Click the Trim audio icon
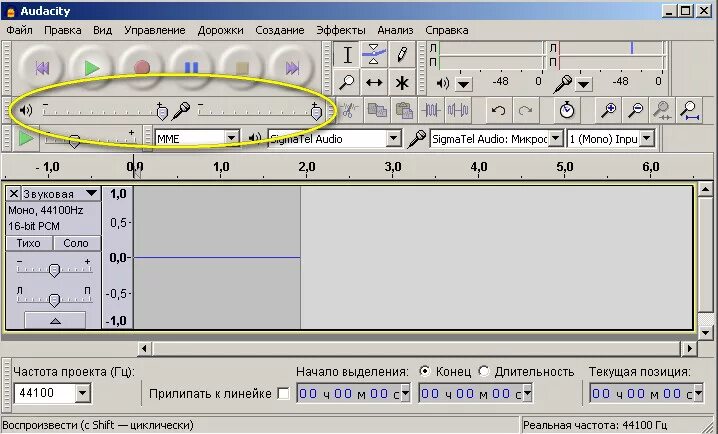 (431, 110)
